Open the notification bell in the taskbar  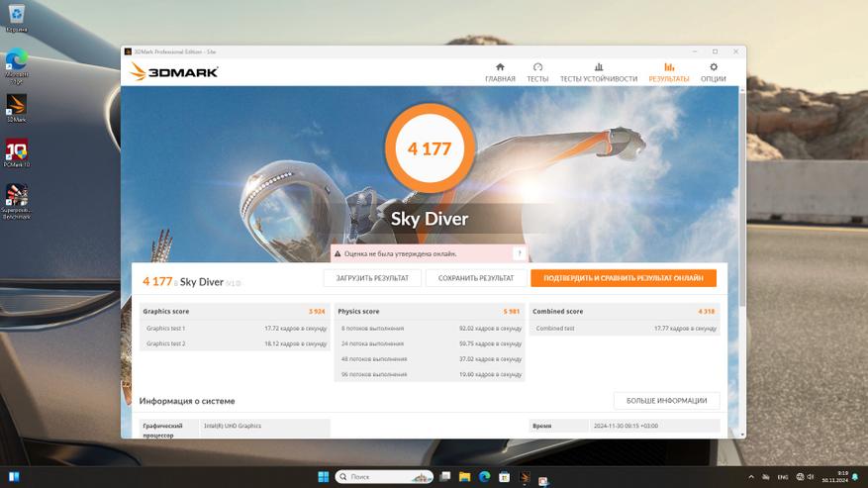[x=856, y=477]
